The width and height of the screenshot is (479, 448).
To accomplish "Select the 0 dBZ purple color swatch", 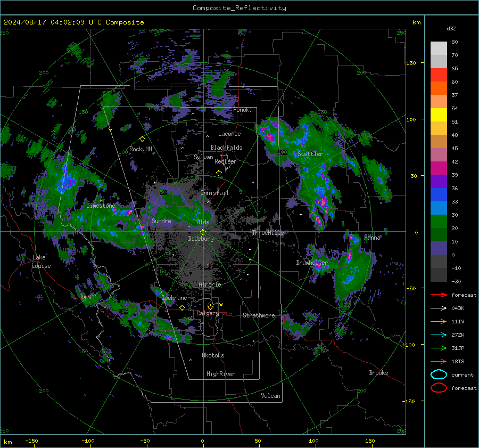I will tap(439, 248).
